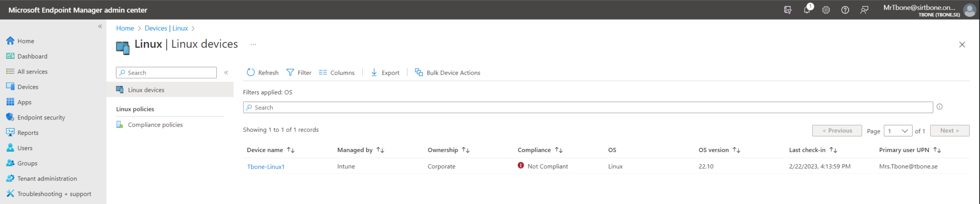Click the Refresh toolbar icon
Viewport: 980px width, 204px height.
tap(251, 73)
